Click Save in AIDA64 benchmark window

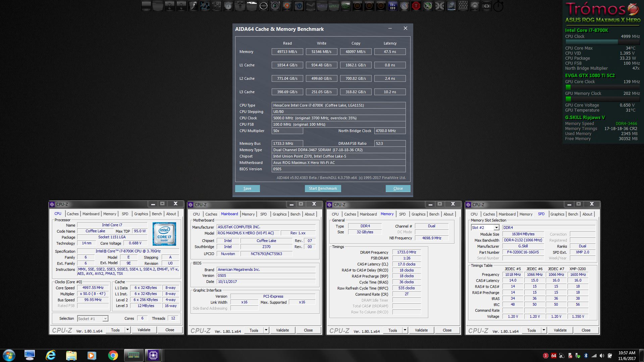click(247, 188)
